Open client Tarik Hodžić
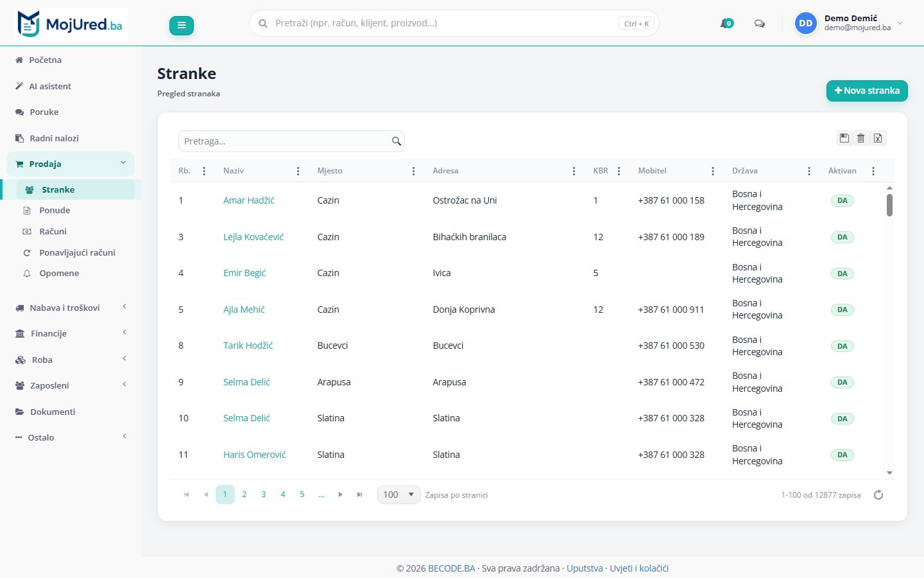This screenshot has width=924, height=578. click(x=248, y=346)
